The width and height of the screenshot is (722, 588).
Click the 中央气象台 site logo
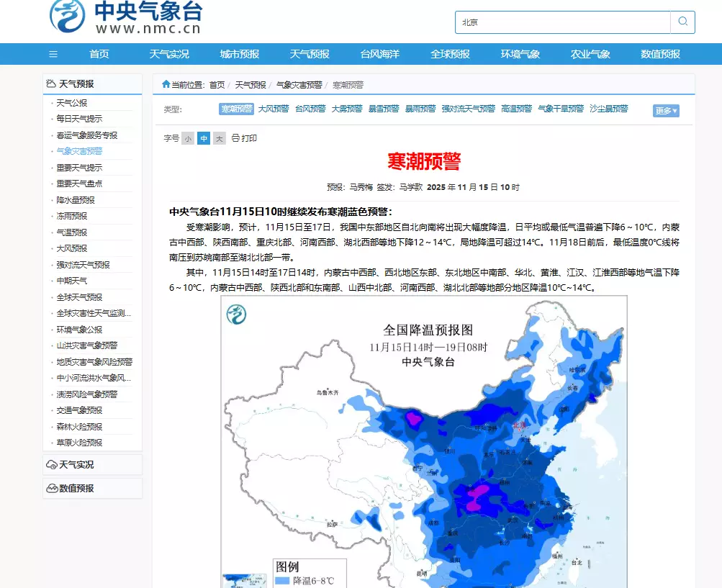126,18
